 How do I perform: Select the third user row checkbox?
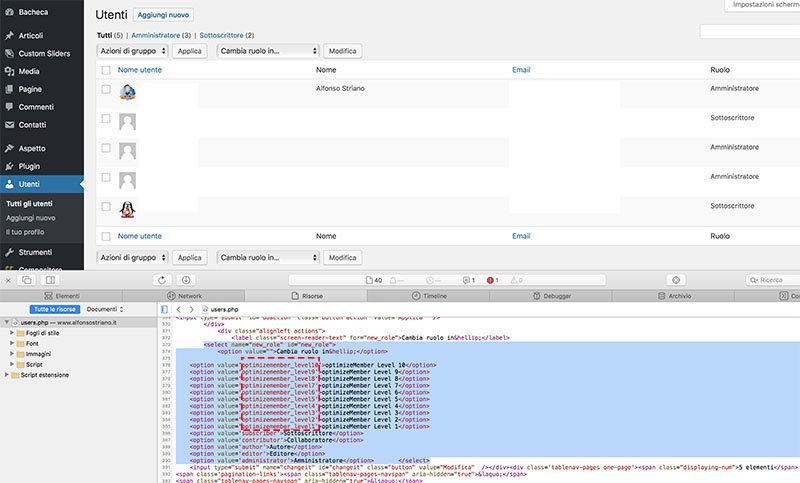pyautogui.click(x=106, y=148)
